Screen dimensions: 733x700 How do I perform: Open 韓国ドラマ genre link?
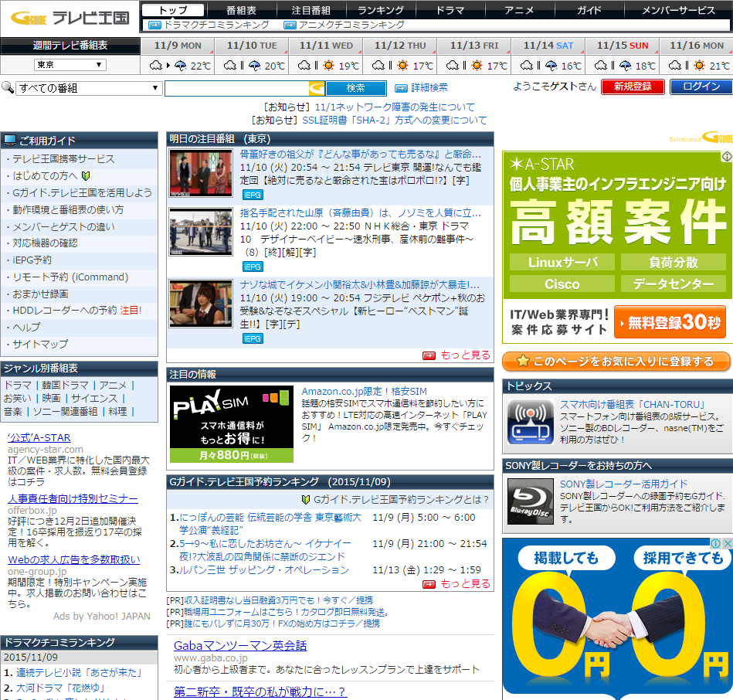[66, 386]
